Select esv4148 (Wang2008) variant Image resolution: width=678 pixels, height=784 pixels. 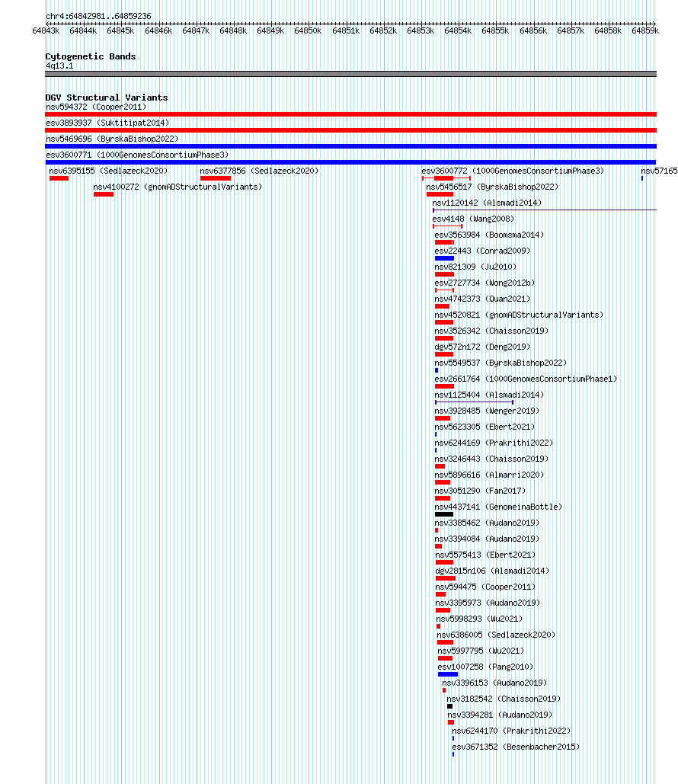point(473,219)
